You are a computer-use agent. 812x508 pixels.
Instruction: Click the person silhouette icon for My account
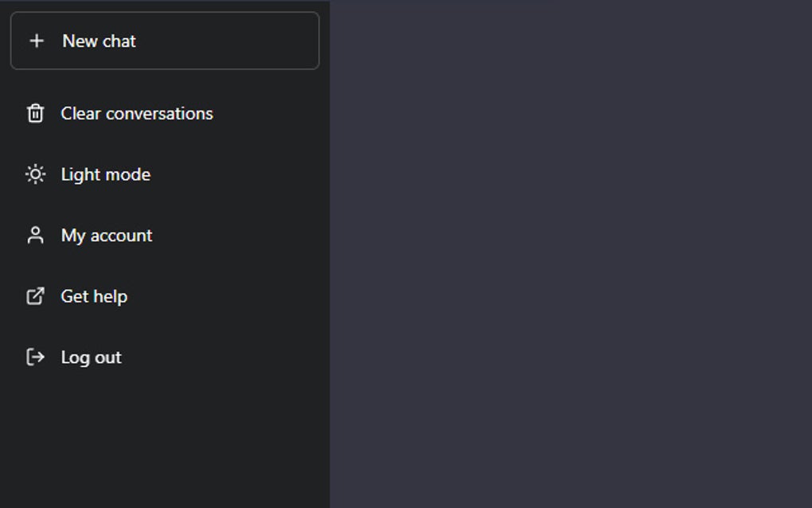[x=35, y=235]
